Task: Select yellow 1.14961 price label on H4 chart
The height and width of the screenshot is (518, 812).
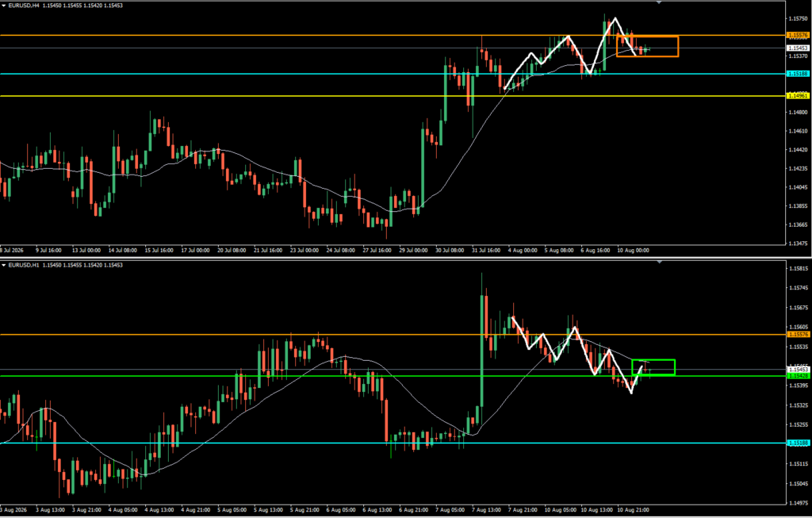Action: [798, 96]
